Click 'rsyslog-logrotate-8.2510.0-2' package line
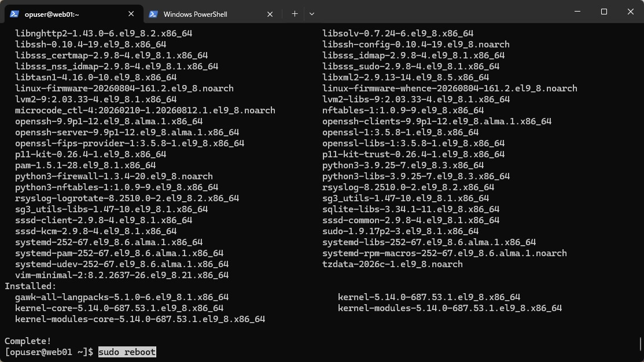The width and height of the screenshot is (644, 362). click(127, 198)
